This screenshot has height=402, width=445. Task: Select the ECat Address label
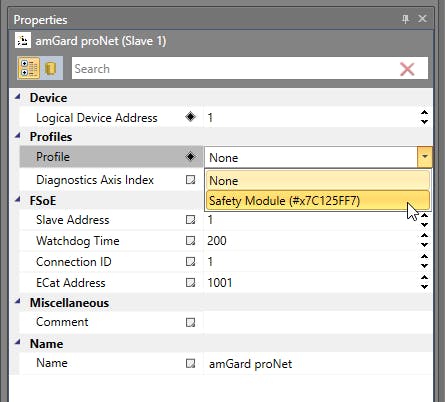click(71, 283)
